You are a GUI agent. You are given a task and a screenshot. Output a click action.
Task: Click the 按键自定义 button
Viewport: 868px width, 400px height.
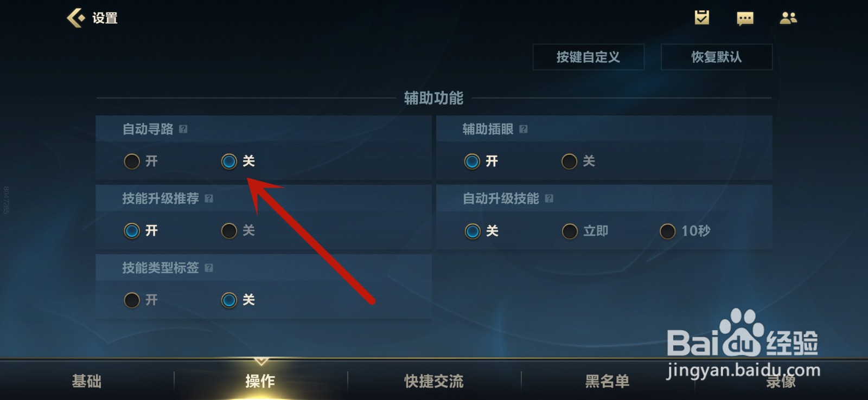tap(589, 57)
